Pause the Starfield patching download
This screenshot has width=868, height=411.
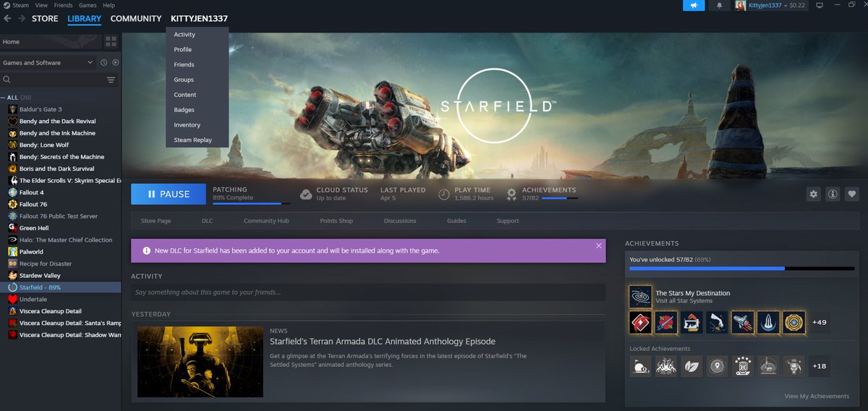click(x=168, y=194)
